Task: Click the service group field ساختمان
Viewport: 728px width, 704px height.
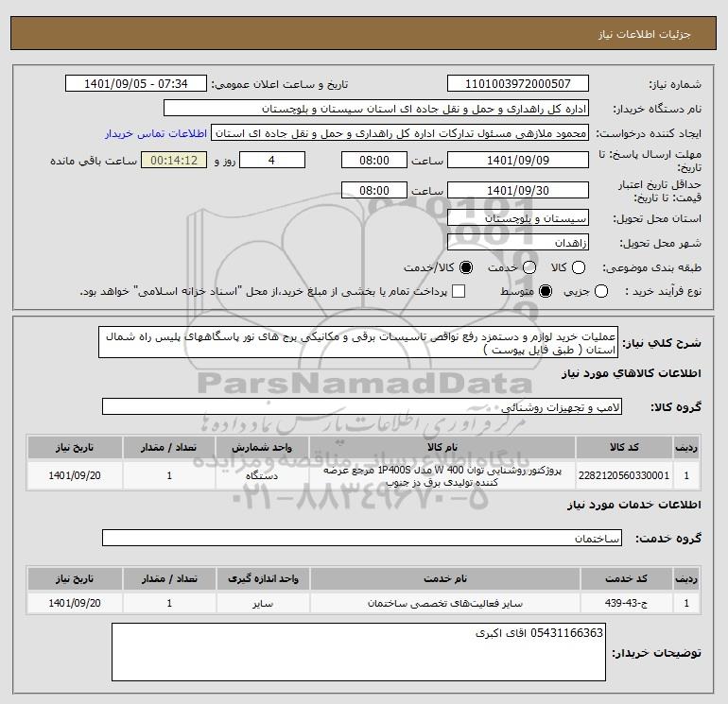Action: (362, 539)
